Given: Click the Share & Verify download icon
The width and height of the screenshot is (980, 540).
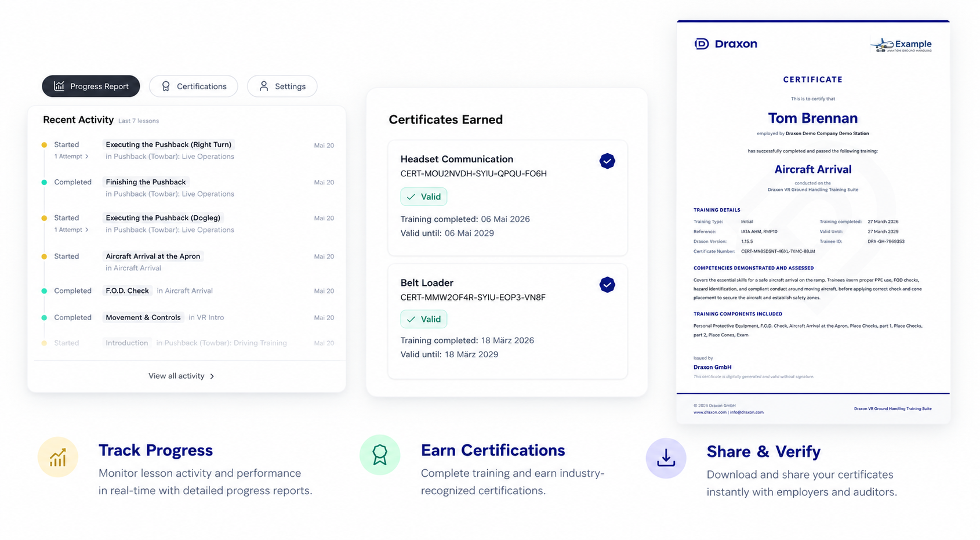Looking at the screenshot, I should [666, 458].
